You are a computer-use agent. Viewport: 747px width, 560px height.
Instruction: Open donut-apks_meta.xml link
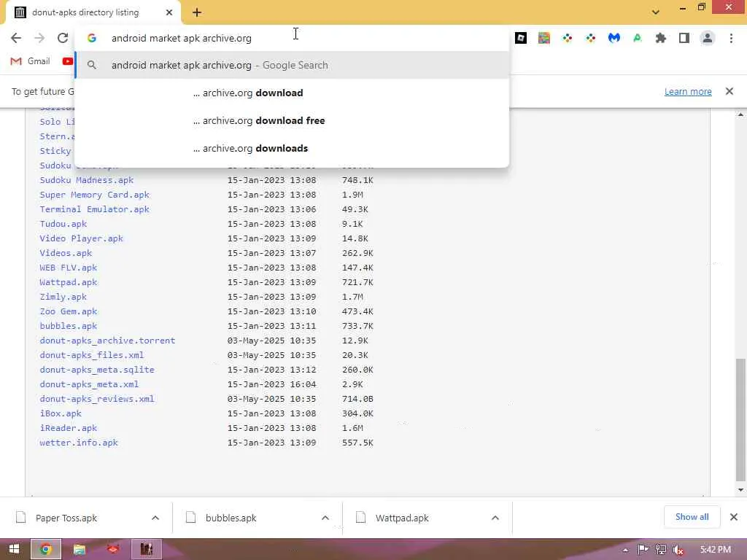pyautogui.click(x=89, y=384)
